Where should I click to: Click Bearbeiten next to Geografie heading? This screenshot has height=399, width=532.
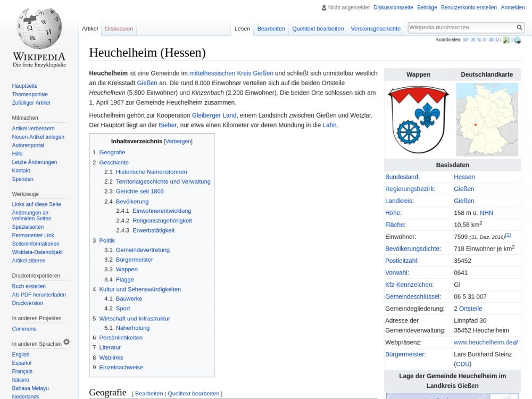click(x=149, y=394)
